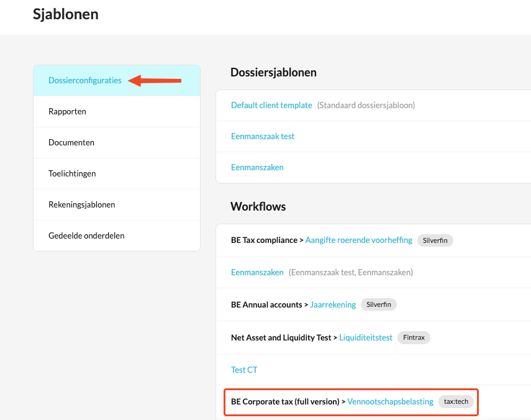The image size is (531, 420).
Task: Open the Eenmanszaak test dossier template
Action: tap(263, 136)
